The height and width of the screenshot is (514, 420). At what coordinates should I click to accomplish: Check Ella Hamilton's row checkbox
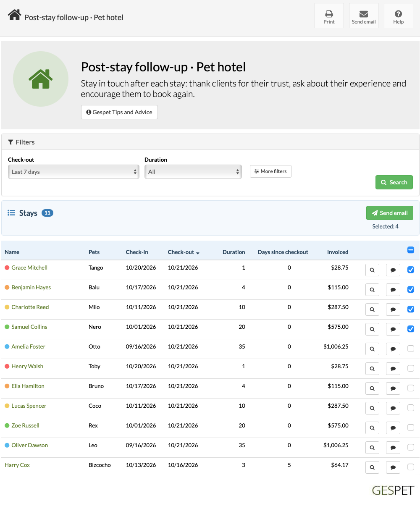(411, 388)
